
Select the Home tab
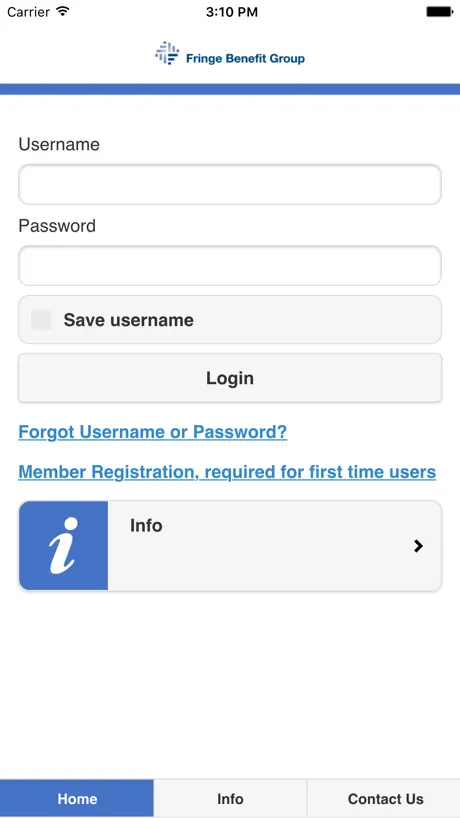point(77,798)
